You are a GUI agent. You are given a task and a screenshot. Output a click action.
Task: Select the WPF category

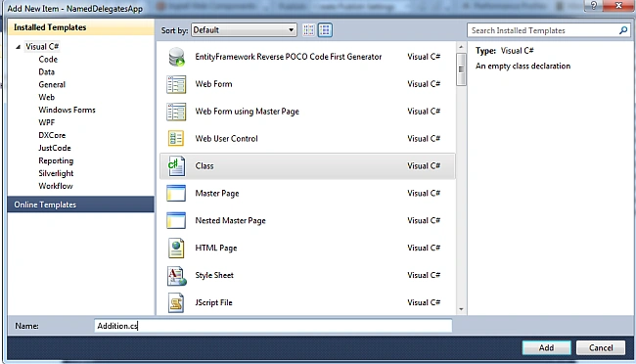47,122
